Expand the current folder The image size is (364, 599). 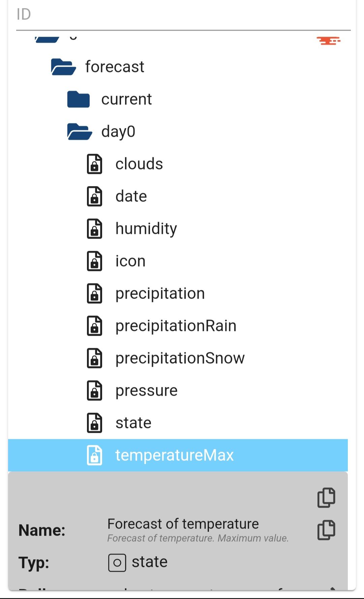pos(78,99)
